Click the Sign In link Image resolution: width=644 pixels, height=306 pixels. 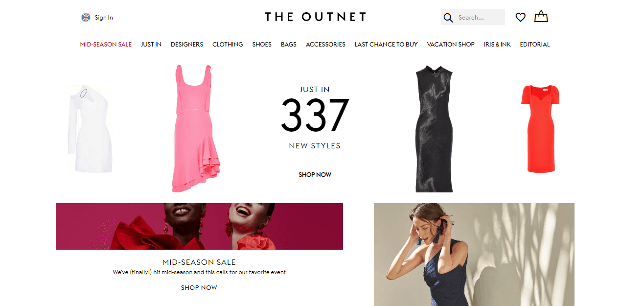[x=104, y=18]
